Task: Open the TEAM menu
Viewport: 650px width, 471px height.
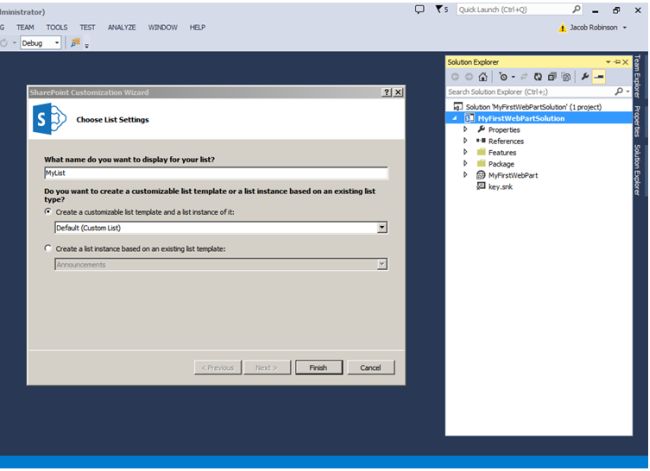Action: click(25, 27)
